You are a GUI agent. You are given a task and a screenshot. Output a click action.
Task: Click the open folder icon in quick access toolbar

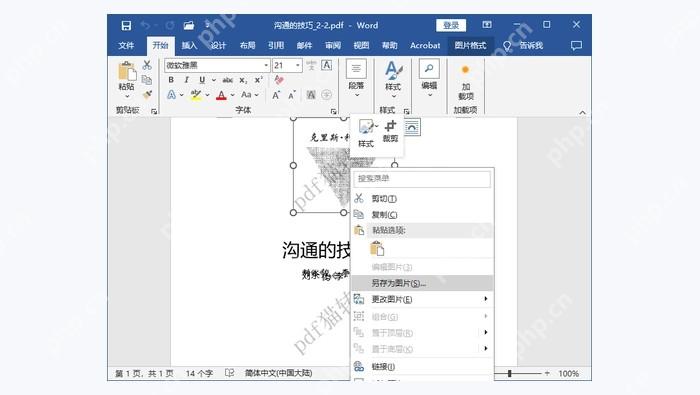click(x=189, y=25)
